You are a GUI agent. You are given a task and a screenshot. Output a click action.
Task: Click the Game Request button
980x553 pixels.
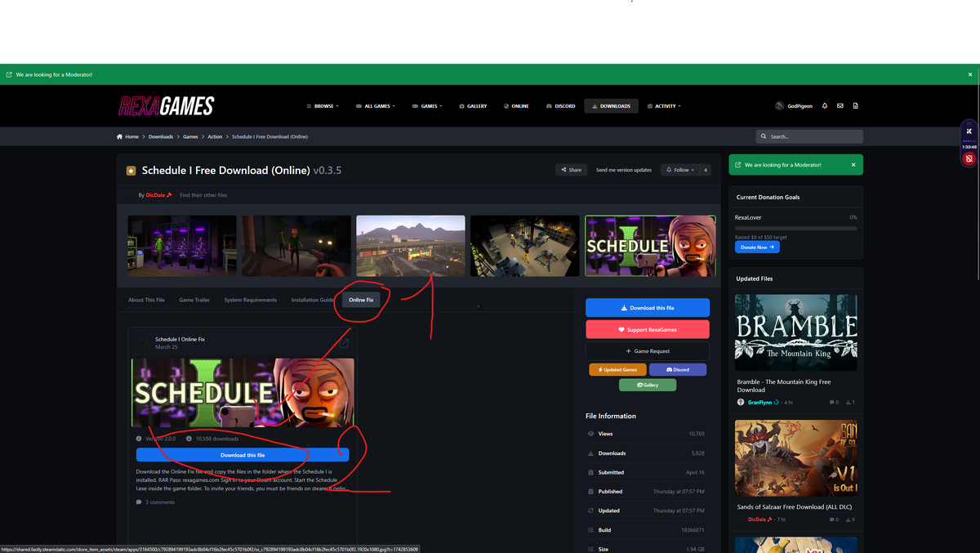pyautogui.click(x=648, y=350)
